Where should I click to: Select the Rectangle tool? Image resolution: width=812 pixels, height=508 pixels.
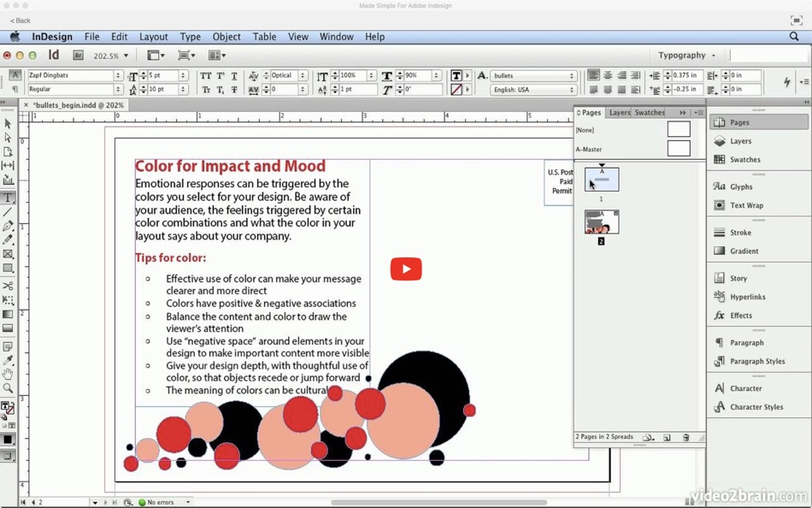(x=8, y=268)
